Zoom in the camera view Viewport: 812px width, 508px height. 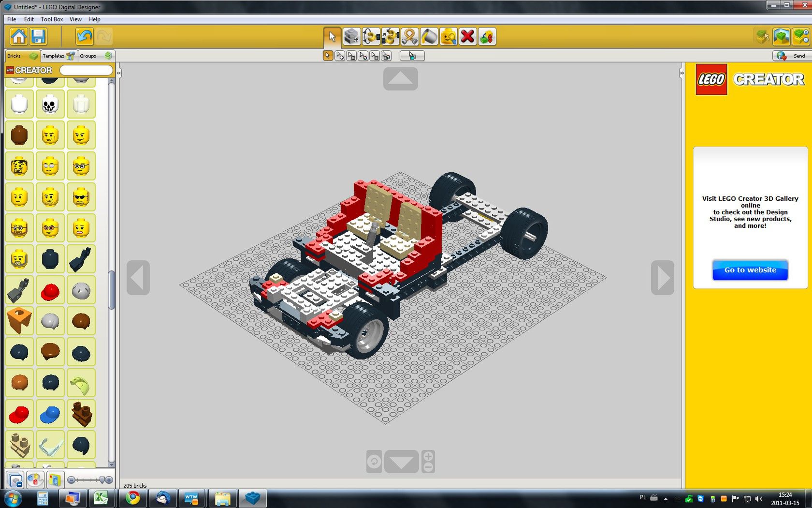tap(428, 456)
